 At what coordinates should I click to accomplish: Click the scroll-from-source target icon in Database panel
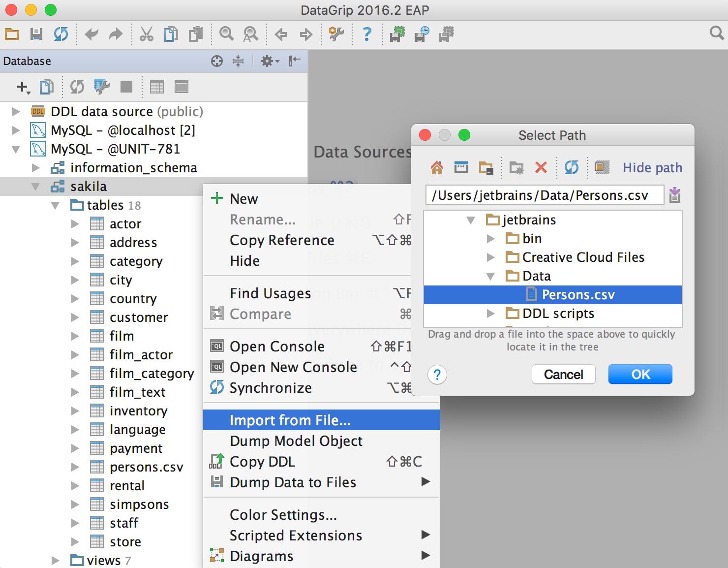click(x=217, y=61)
